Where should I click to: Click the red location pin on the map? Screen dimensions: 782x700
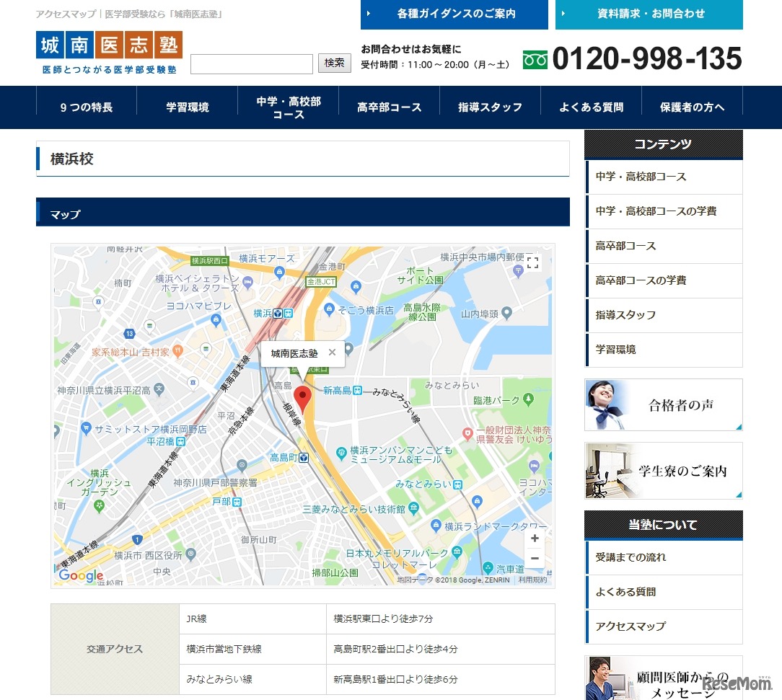pyautogui.click(x=303, y=399)
